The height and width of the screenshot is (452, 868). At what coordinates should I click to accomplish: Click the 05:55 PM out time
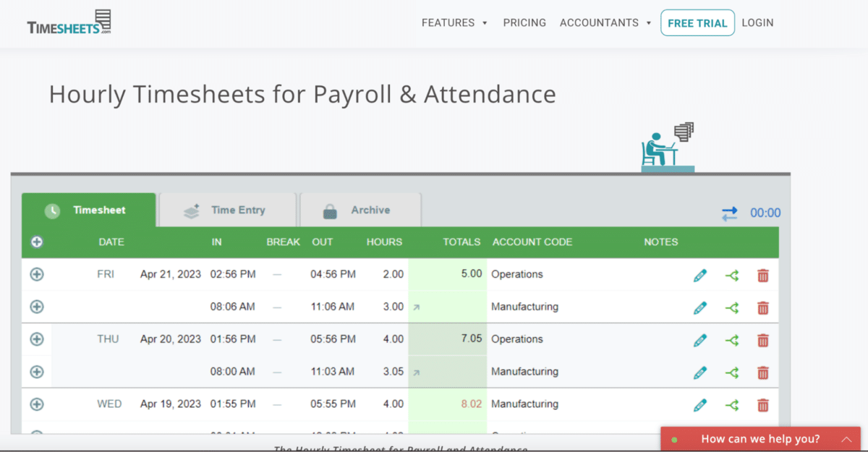tap(333, 404)
